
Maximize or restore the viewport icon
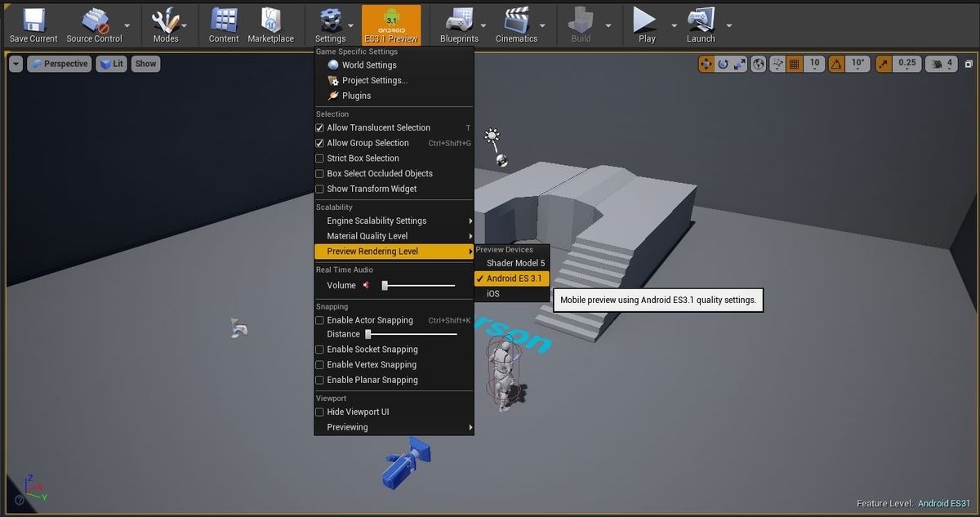[969, 64]
